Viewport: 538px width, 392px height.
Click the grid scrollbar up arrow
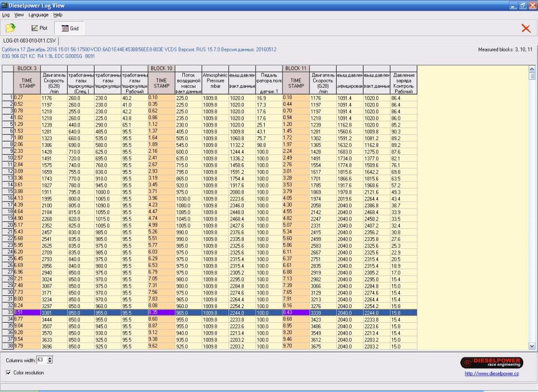pyautogui.click(x=532, y=69)
